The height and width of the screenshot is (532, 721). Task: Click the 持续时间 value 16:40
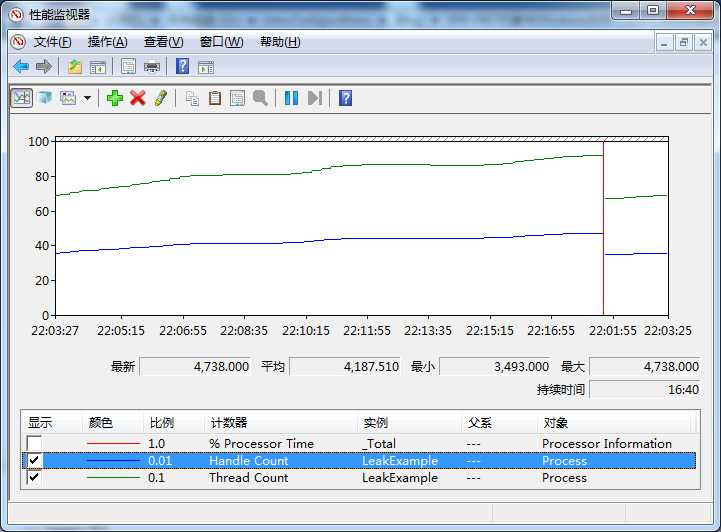coord(645,389)
